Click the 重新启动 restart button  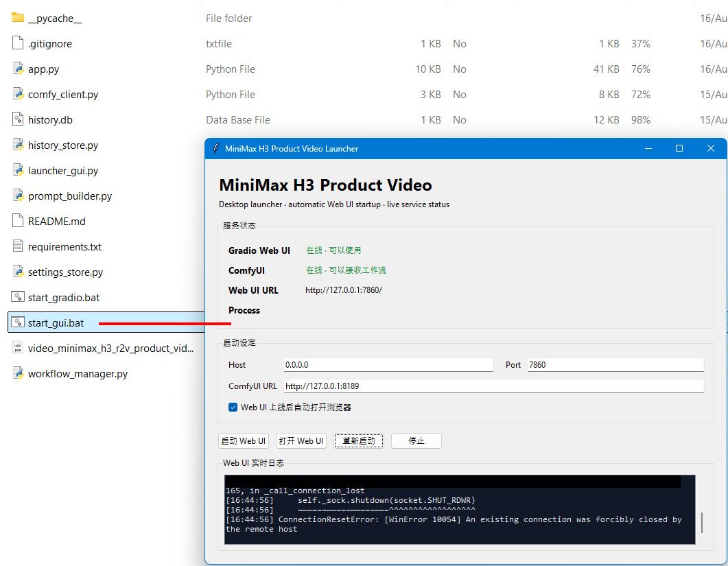pyautogui.click(x=358, y=440)
